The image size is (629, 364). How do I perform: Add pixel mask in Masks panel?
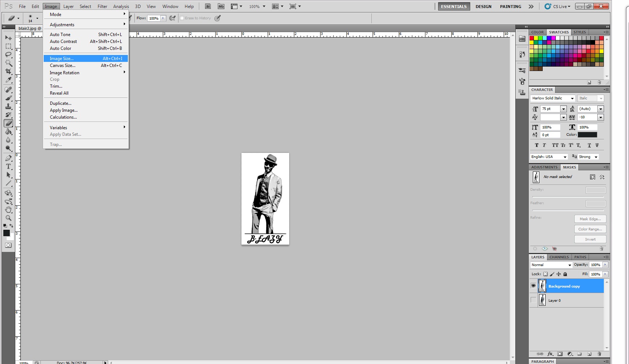coord(593,177)
